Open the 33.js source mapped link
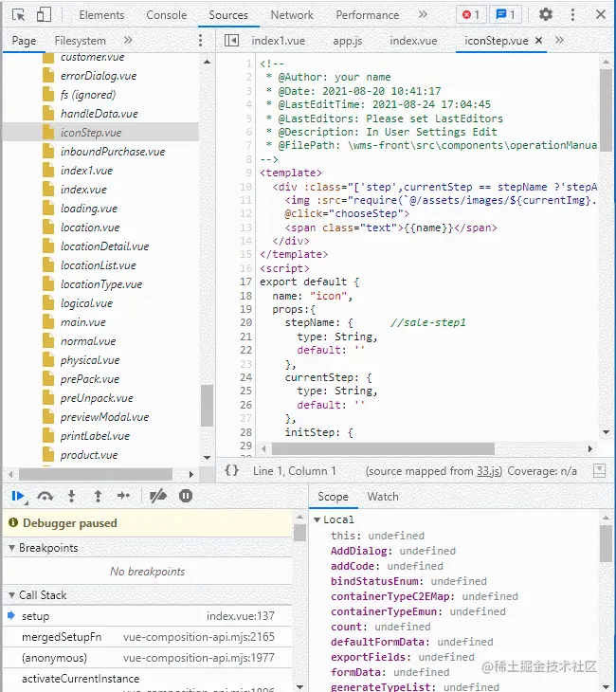 point(489,471)
